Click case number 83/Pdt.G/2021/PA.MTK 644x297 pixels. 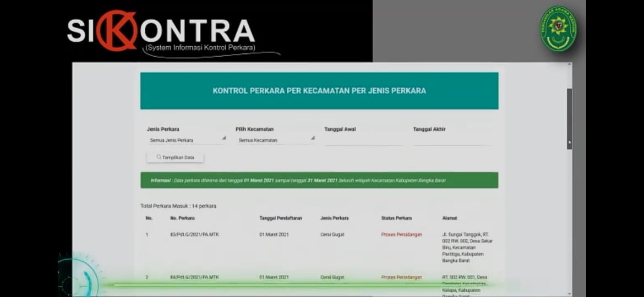pos(194,235)
